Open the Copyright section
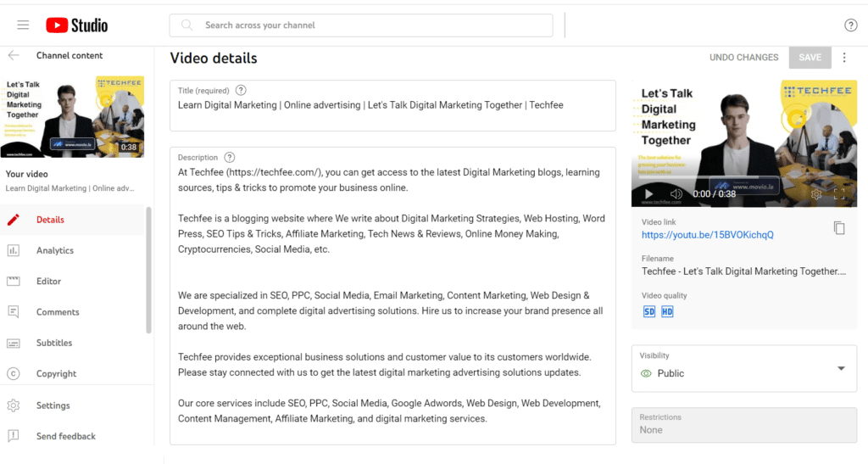This screenshot has width=868, height=464. pos(72,374)
